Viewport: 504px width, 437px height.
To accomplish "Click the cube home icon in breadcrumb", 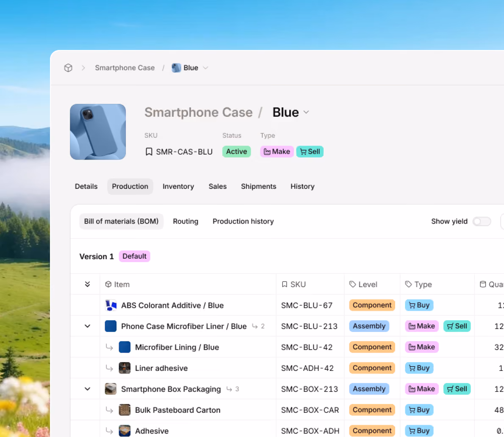I will click(x=68, y=68).
